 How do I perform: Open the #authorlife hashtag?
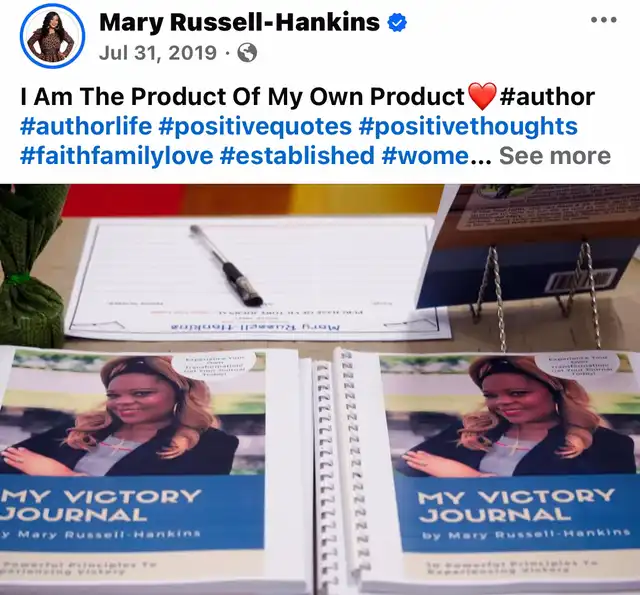(x=86, y=126)
